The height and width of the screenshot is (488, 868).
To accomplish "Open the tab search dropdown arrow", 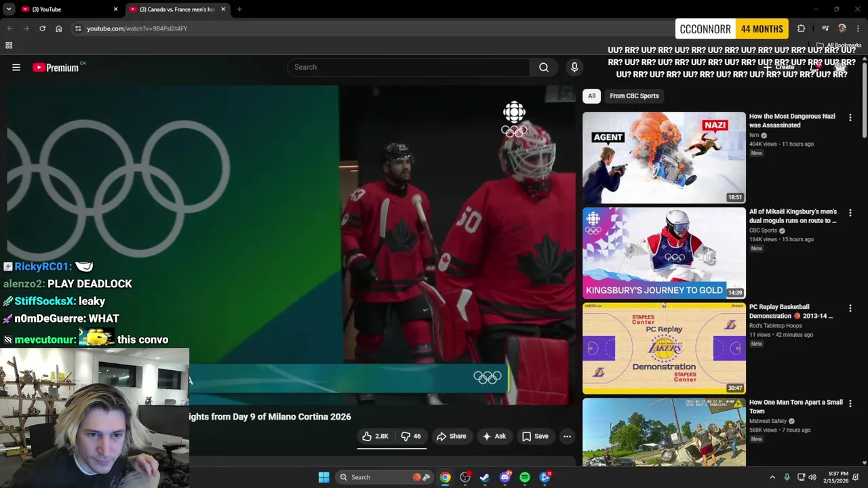I will tap(8, 9).
